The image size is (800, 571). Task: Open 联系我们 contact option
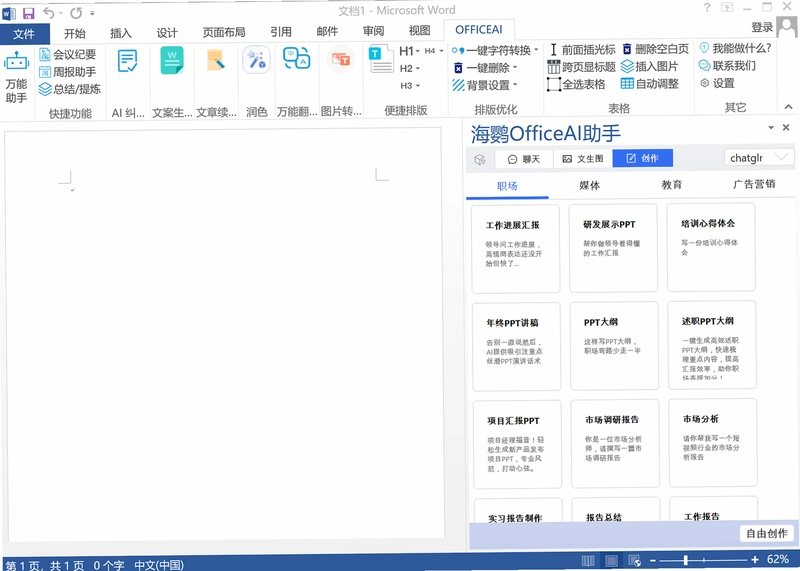pos(728,65)
